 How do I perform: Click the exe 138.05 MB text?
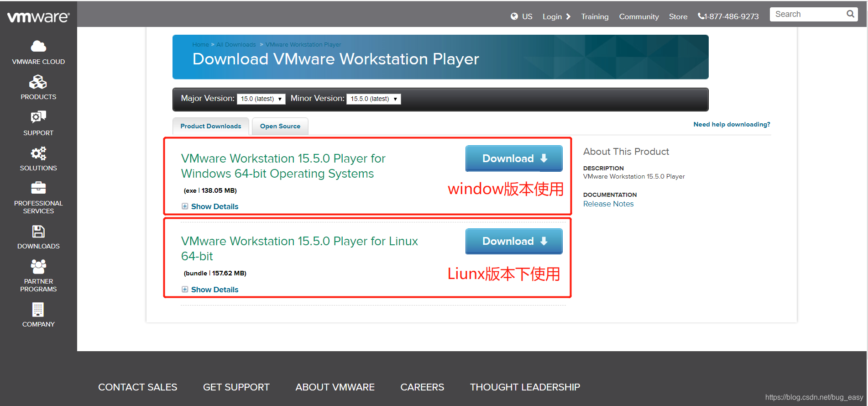click(210, 190)
